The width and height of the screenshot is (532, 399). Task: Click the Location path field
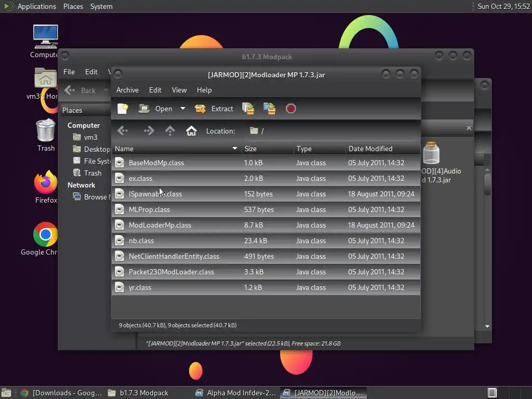[332, 131]
